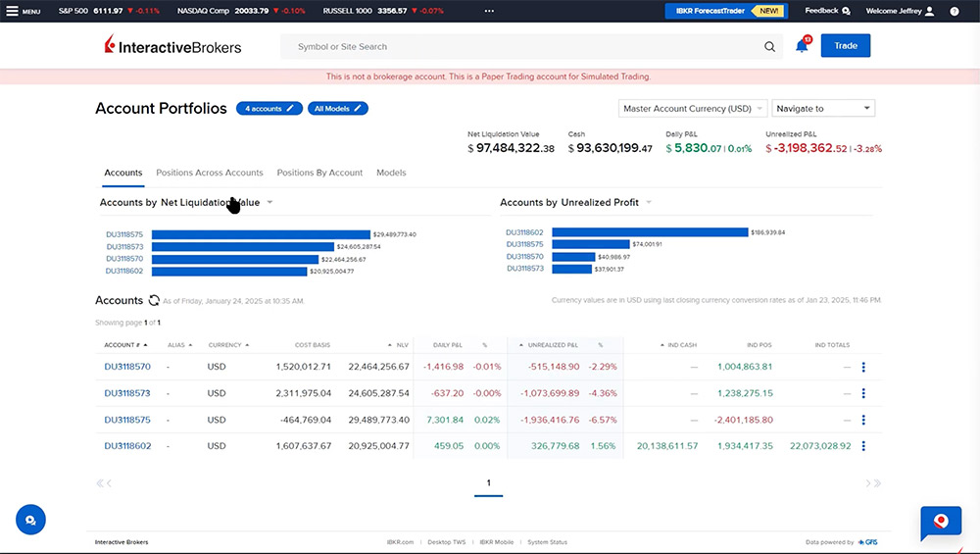
Task: Go to the next page arrow
Action: [x=868, y=482]
